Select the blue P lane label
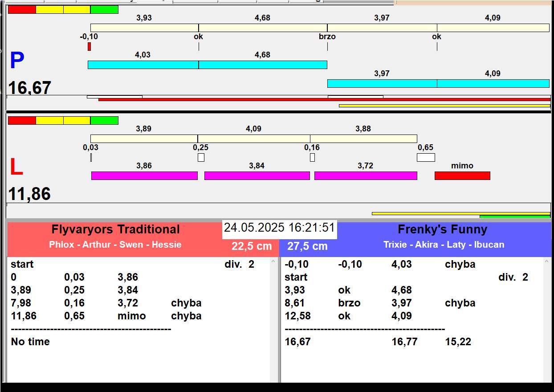This screenshot has width=554, height=392. tap(17, 61)
